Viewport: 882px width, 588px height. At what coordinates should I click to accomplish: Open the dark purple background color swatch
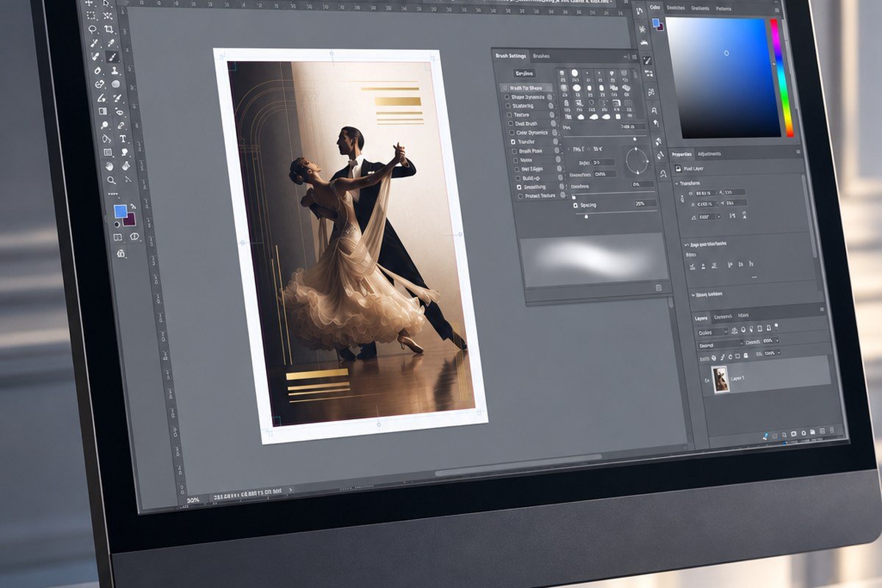[131, 220]
